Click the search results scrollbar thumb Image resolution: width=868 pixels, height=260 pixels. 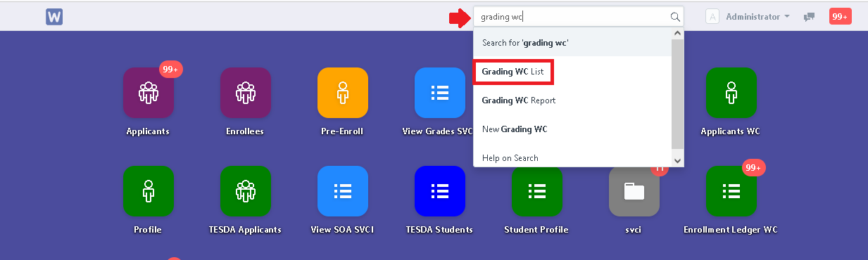678,93
